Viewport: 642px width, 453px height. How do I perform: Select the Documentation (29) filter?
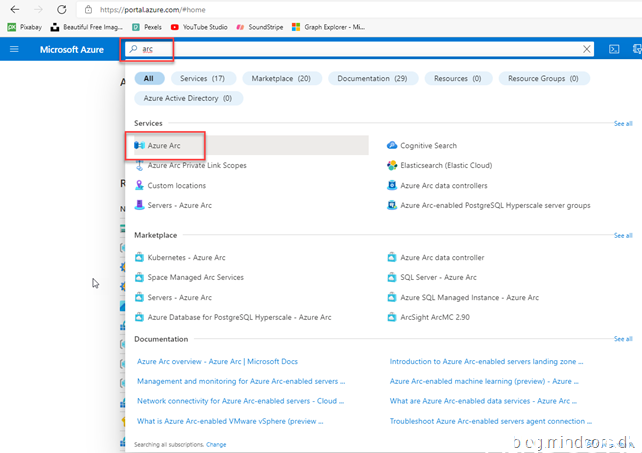pyautogui.click(x=371, y=78)
